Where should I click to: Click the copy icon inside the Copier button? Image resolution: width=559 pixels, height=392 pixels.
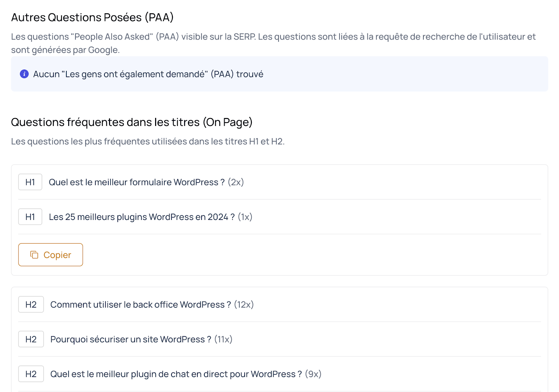[x=34, y=255]
